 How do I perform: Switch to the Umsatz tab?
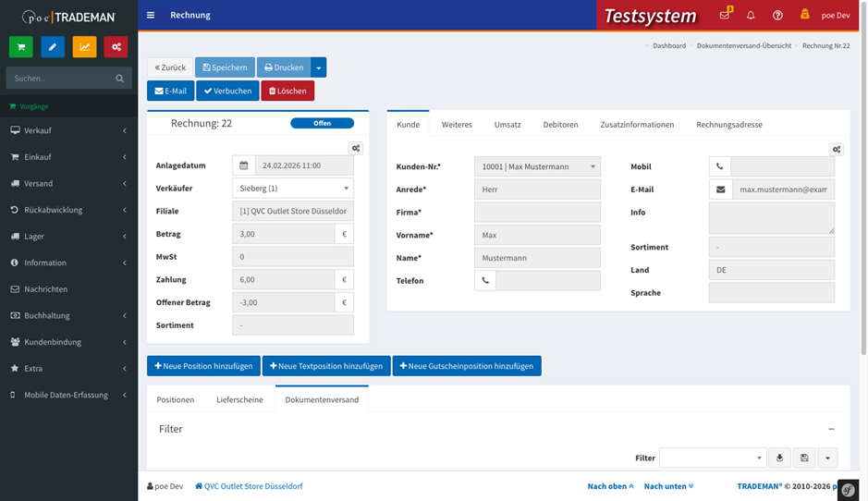507,125
